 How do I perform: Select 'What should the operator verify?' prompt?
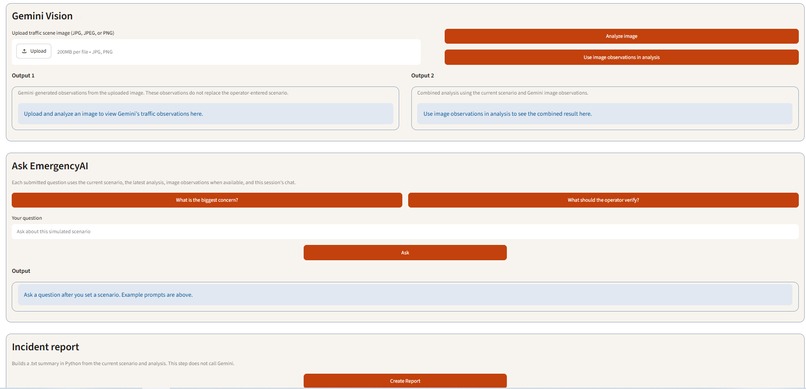click(x=603, y=200)
